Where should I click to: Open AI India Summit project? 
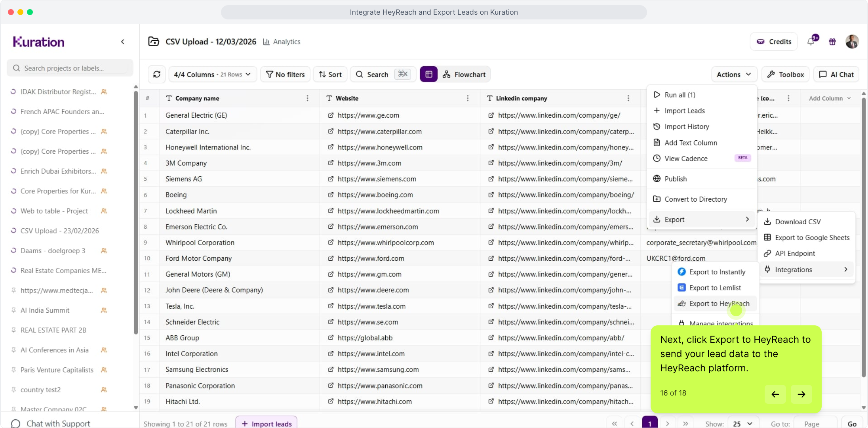pyautogui.click(x=45, y=310)
